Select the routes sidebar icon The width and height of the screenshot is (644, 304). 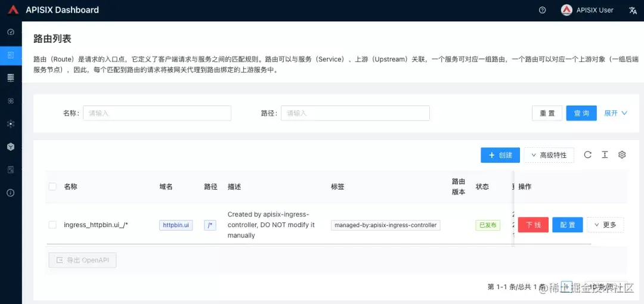point(11,55)
